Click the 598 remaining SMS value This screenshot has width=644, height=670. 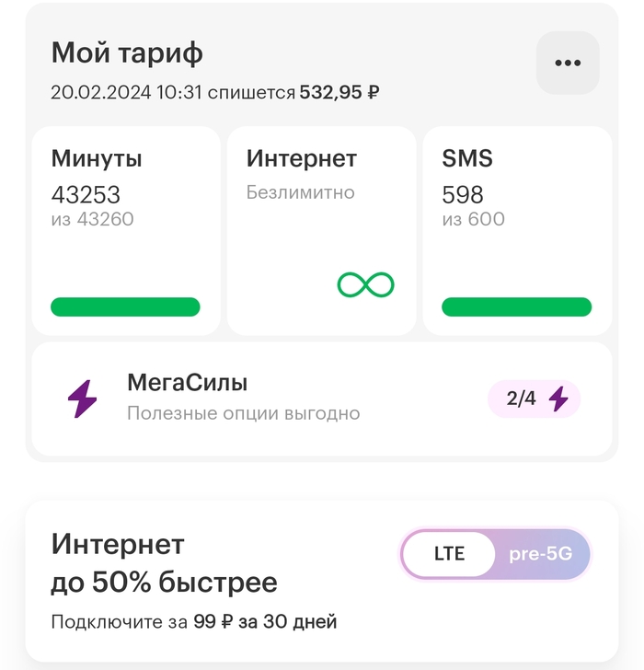click(x=463, y=194)
